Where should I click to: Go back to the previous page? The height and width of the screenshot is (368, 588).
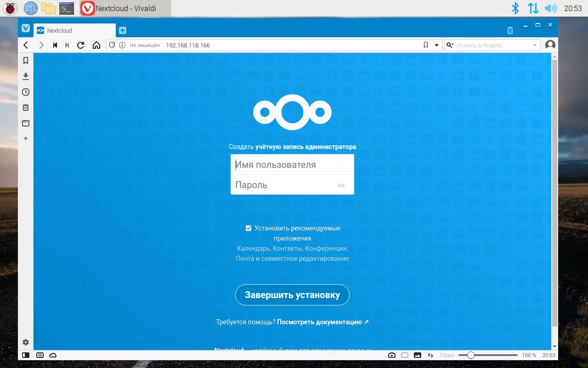point(26,45)
